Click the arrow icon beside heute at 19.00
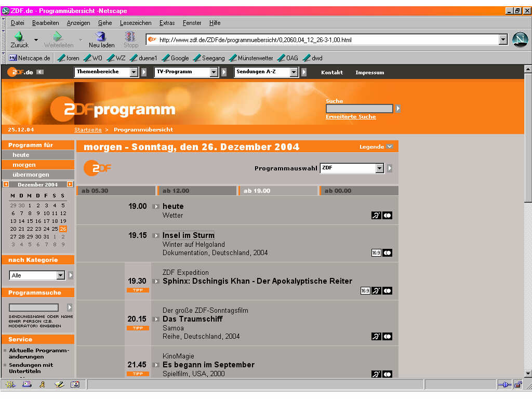Screen dimensions: 532x399 click(x=156, y=206)
